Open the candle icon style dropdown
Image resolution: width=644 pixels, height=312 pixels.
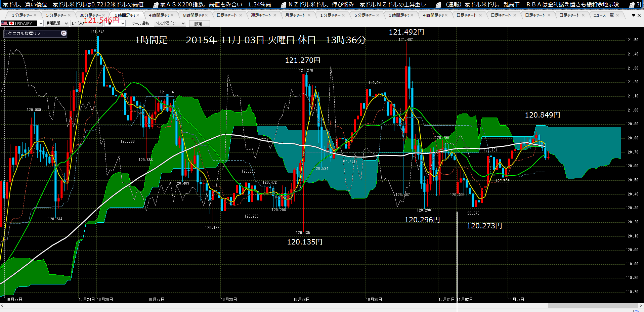click(123, 24)
